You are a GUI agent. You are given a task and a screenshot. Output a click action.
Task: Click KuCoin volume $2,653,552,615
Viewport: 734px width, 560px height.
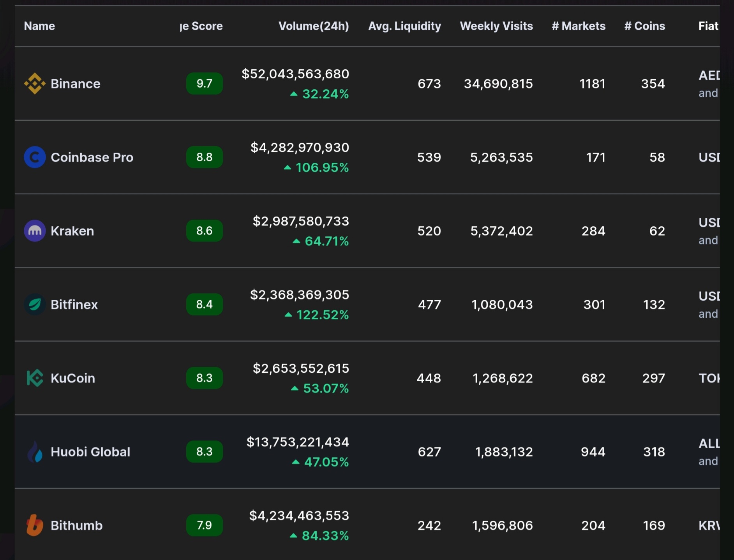pyautogui.click(x=301, y=368)
